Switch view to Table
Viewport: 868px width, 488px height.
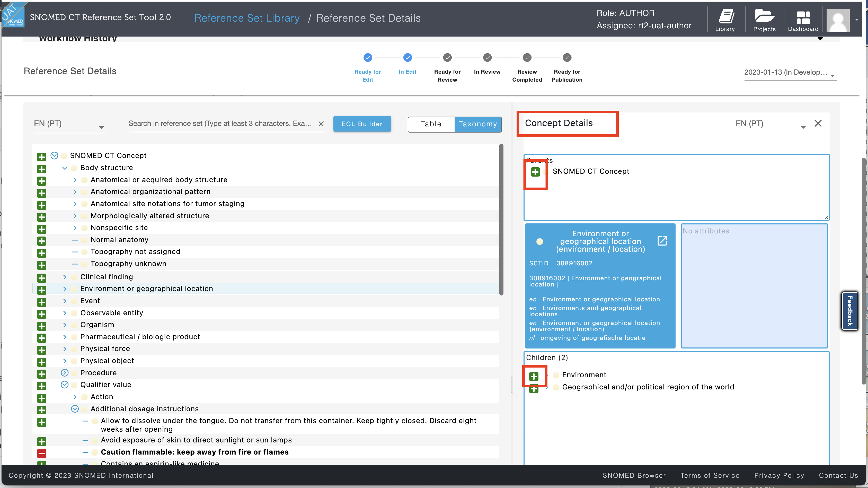(431, 124)
